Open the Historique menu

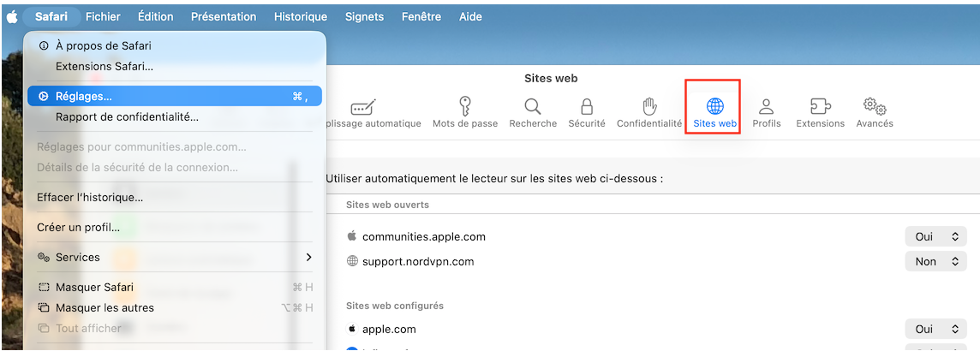(300, 16)
